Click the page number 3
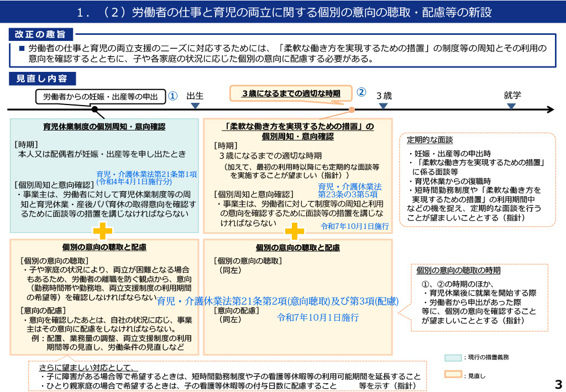This screenshot has width=566, height=392. pos(557,384)
